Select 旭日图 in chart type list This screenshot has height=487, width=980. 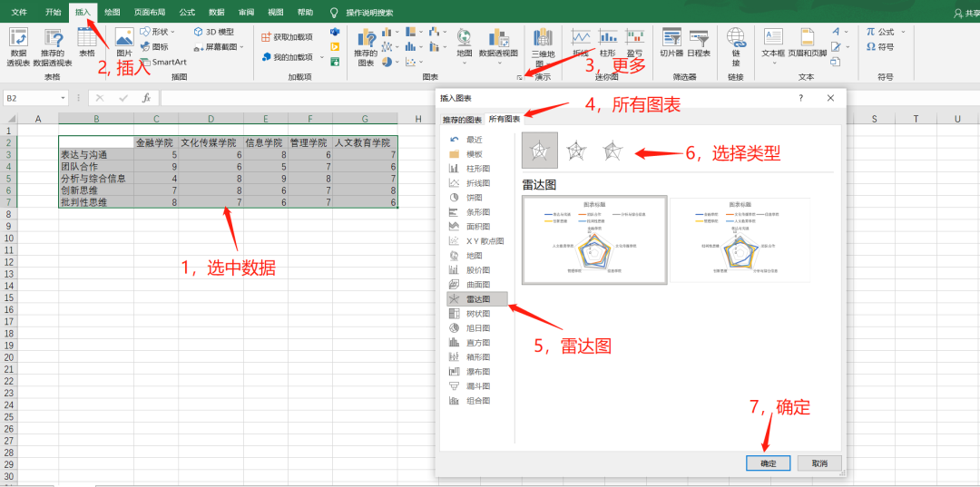coord(478,327)
